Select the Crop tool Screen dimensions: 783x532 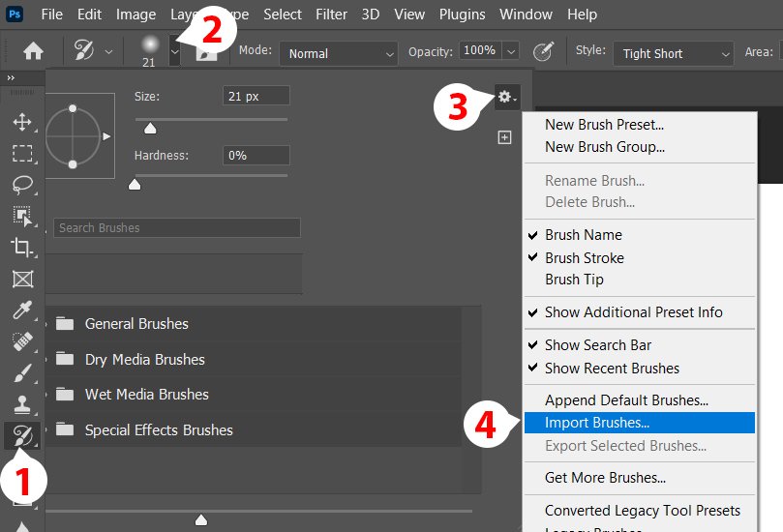tap(22, 247)
